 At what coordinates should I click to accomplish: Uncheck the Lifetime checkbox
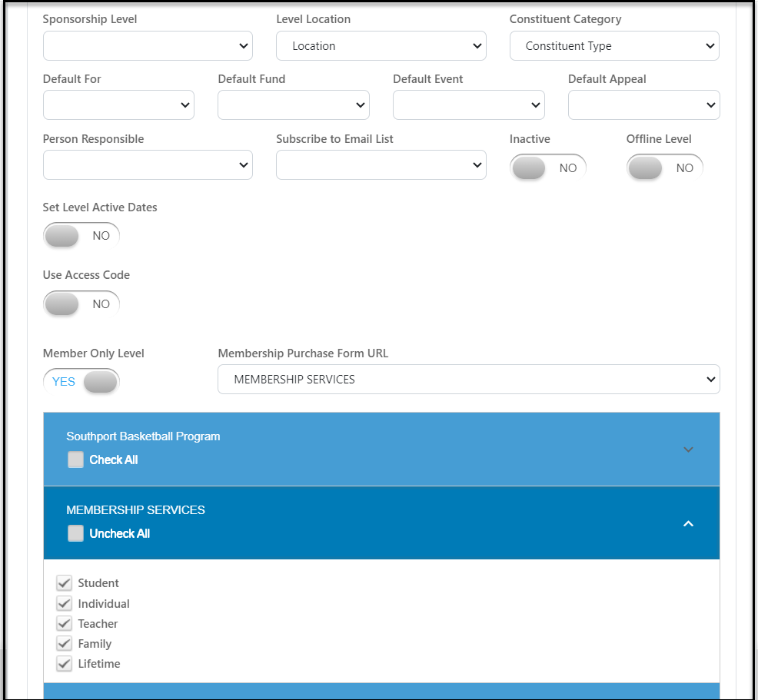click(65, 663)
